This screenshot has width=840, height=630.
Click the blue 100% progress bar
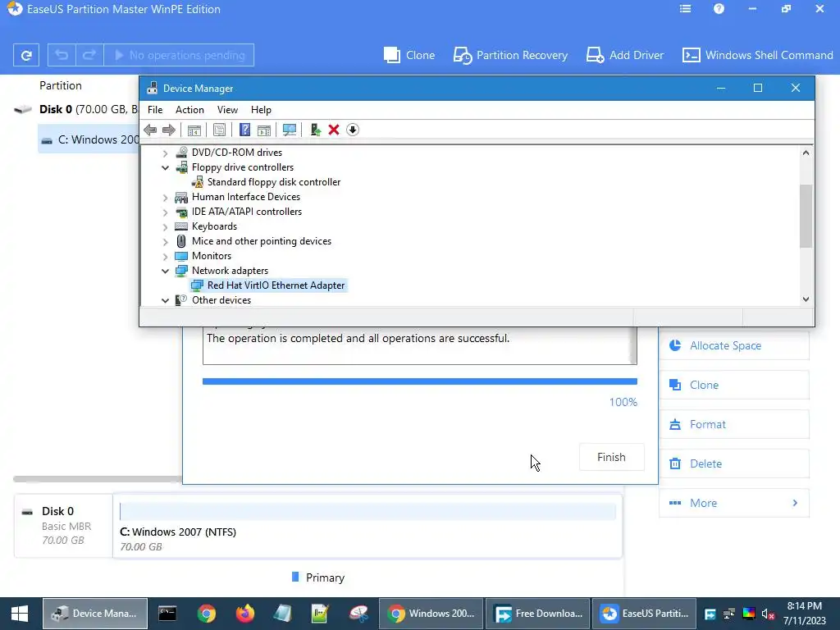pos(419,381)
